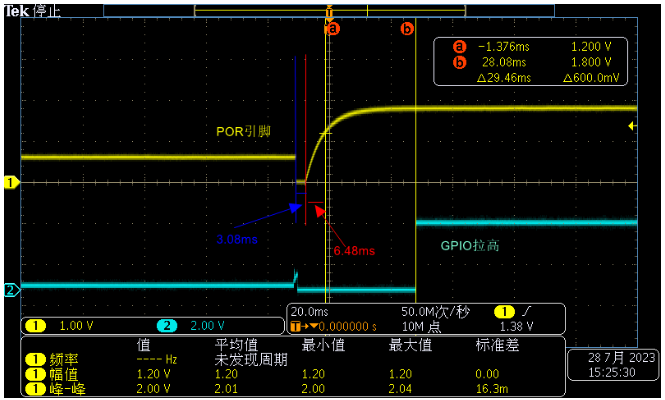This screenshot has height=400, width=665.
Task: Click the date and time display box
Action: pyautogui.click(x=613, y=365)
